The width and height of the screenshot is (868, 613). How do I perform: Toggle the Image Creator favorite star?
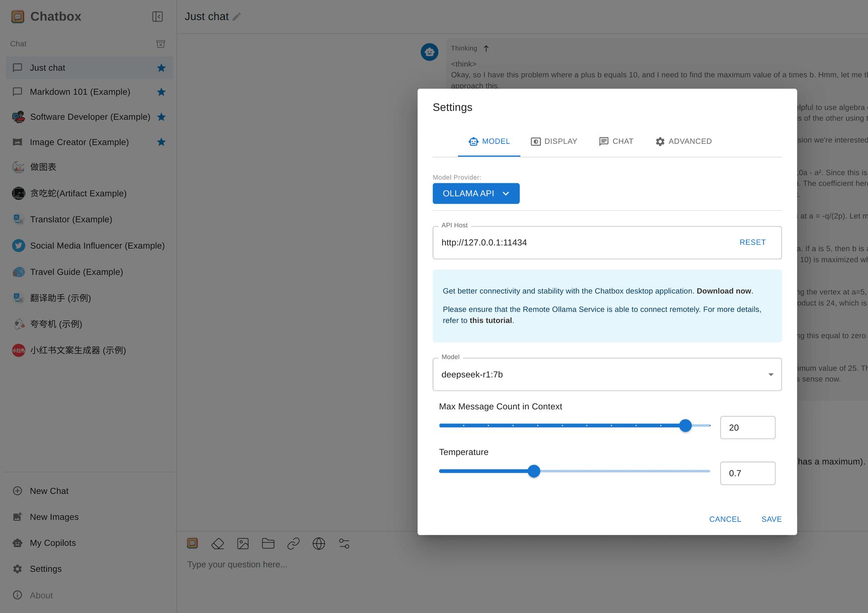tap(161, 142)
